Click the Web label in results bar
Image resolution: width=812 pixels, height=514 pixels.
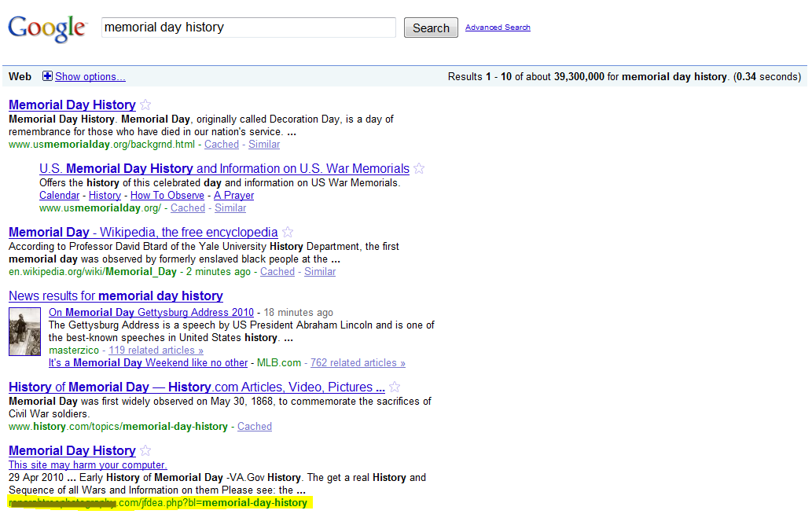(x=20, y=76)
